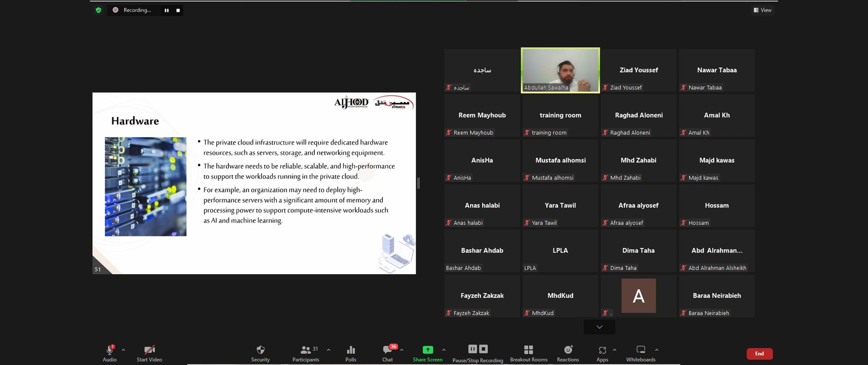The image size is (868, 365).
Task: Click the red End meeting button
Action: click(x=759, y=353)
